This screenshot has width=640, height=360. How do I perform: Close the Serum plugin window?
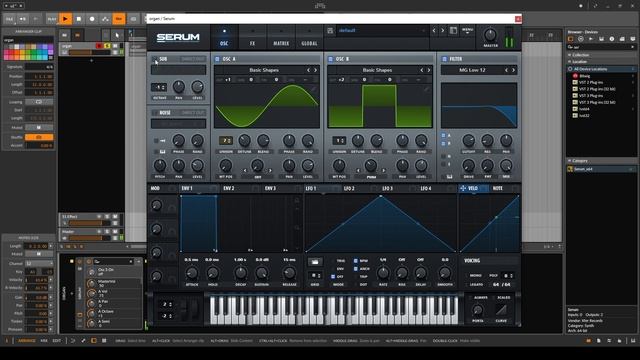[x=518, y=19]
